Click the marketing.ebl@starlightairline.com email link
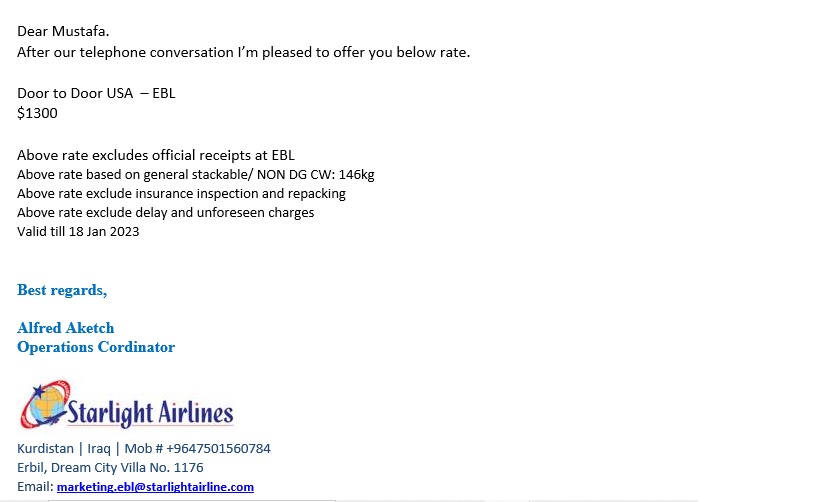The image size is (819, 502). (x=155, y=487)
